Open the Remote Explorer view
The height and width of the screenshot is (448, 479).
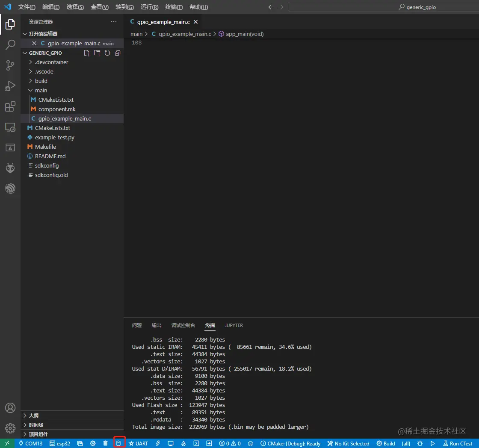pos(10,127)
